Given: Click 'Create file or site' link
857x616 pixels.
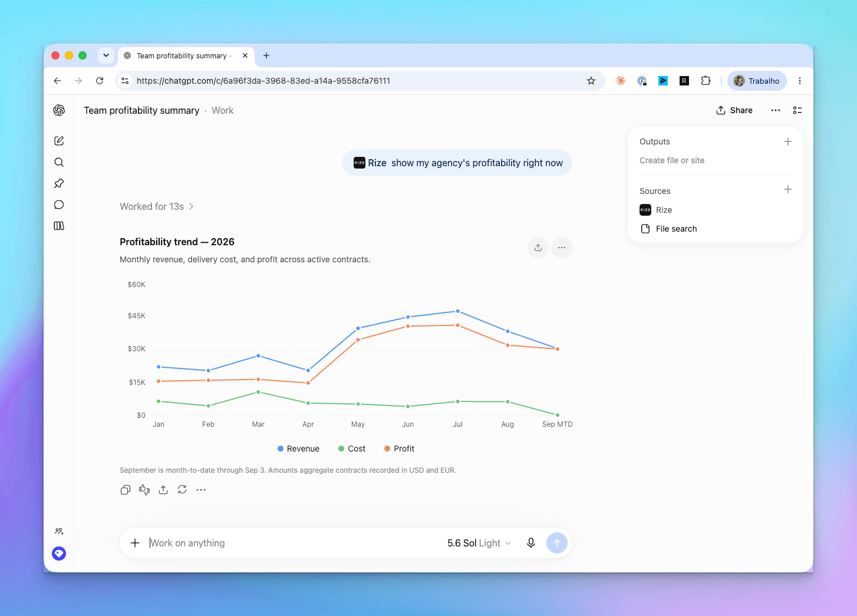Looking at the screenshot, I should pos(672,160).
